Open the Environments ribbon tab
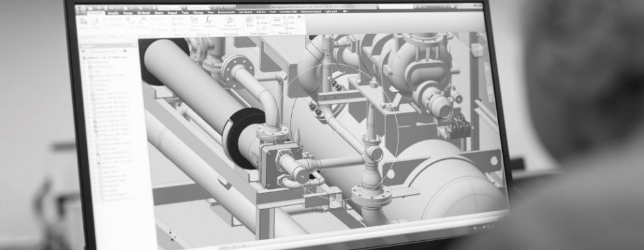This screenshot has height=250, width=644. pos(226,12)
